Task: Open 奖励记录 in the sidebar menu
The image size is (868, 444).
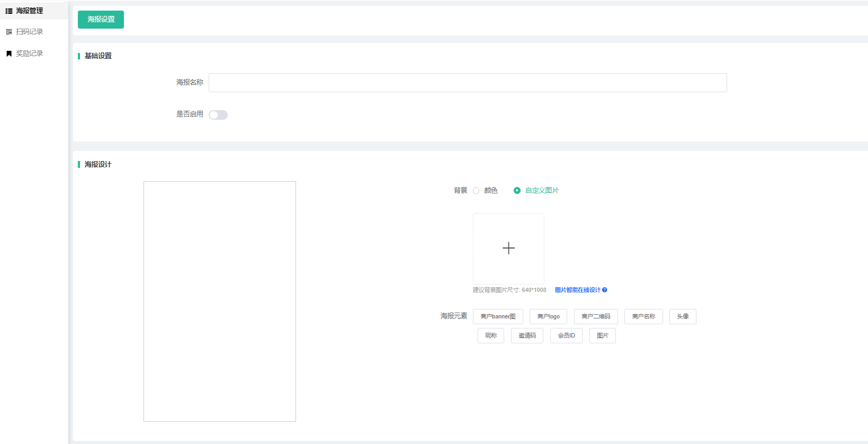Action: pyautogui.click(x=29, y=54)
